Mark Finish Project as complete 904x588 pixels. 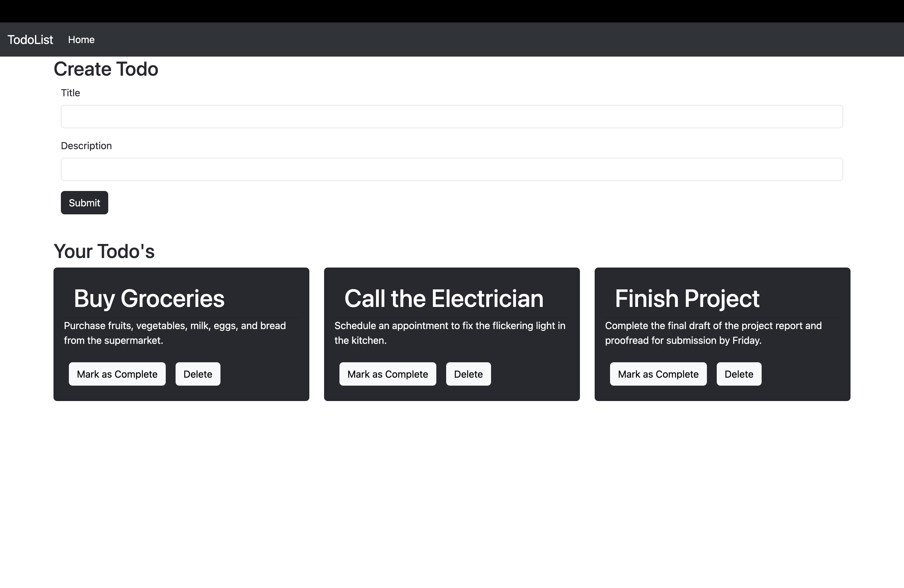[658, 374]
